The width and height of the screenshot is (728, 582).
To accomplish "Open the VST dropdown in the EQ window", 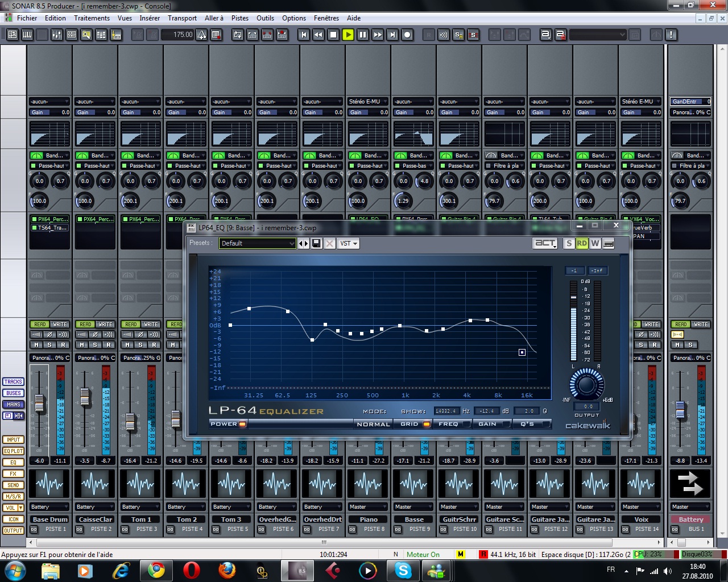I will click(349, 243).
